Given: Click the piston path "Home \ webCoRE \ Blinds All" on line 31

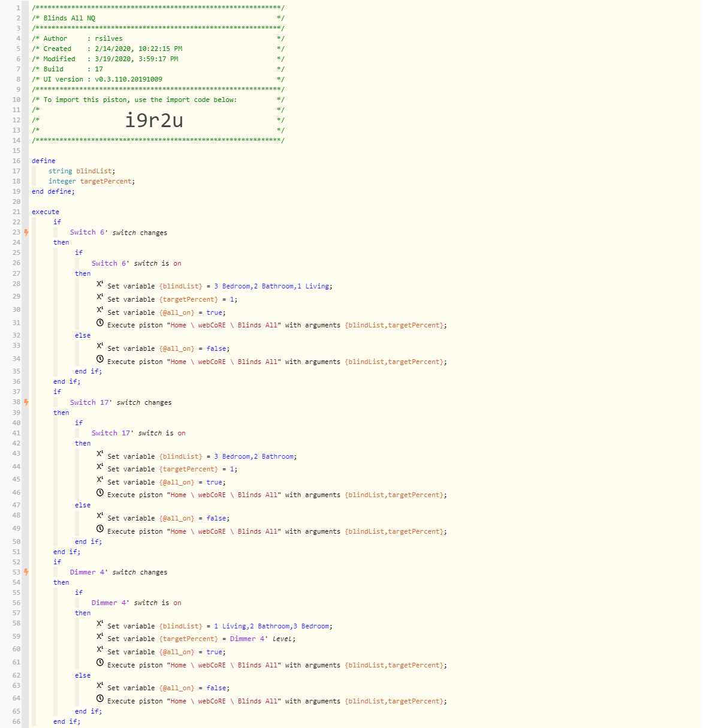Looking at the screenshot, I should 224,325.
